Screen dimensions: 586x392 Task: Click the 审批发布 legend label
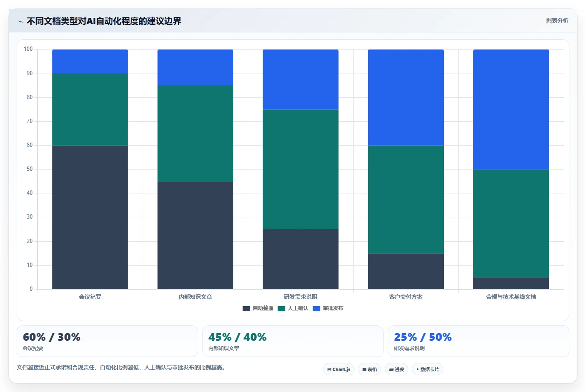[x=333, y=308]
